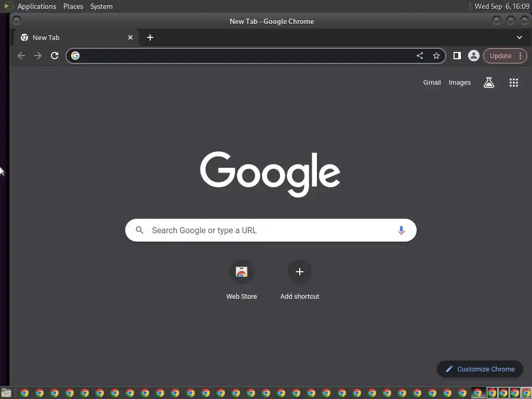532x399 pixels.
Task: Reload the page with the refresh icon
Action: (x=55, y=56)
